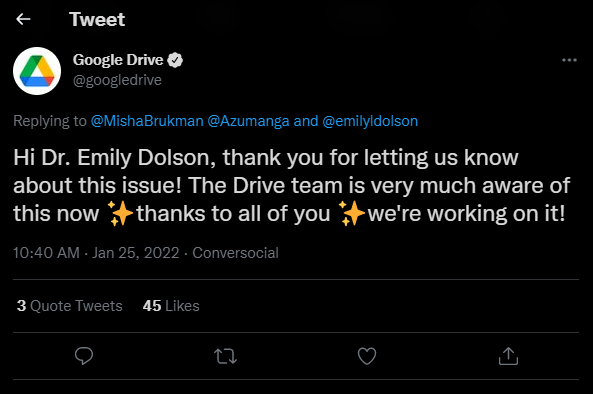This screenshot has width=593, height=394.
Task: Go back using the left arrow
Action: point(23,19)
